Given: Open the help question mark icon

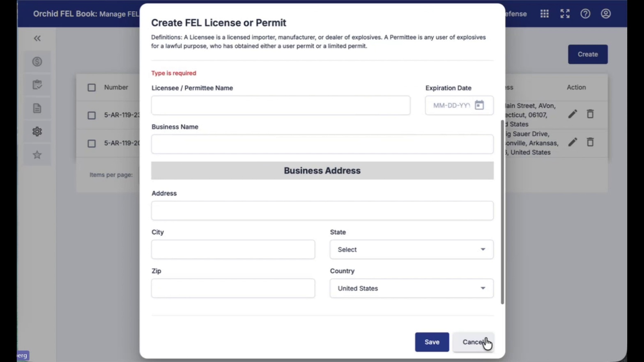Looking at the screenshot, I should [x=585, y=14].
